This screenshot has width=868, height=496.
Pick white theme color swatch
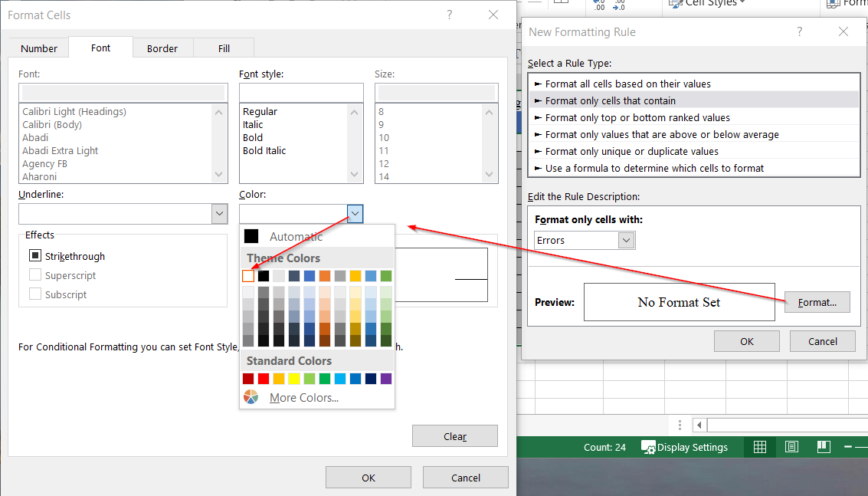pos(248,275)
